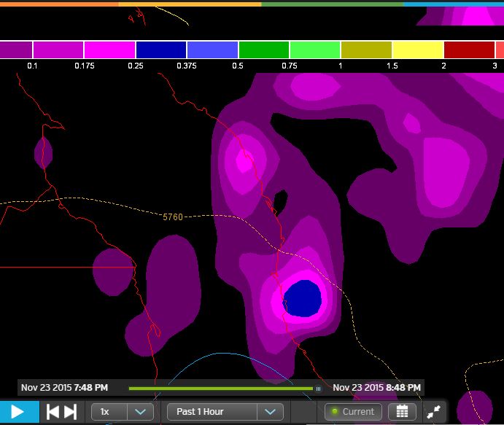Expand the Past 1 Hour range dropdown
The width and height of the screenshot is (504, 425).
[225, 411]
